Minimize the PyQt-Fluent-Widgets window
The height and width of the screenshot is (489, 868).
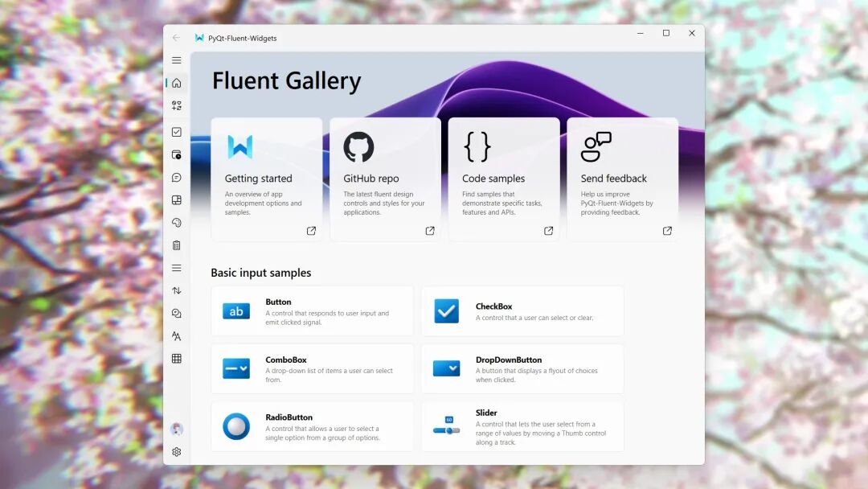[641, 33]
